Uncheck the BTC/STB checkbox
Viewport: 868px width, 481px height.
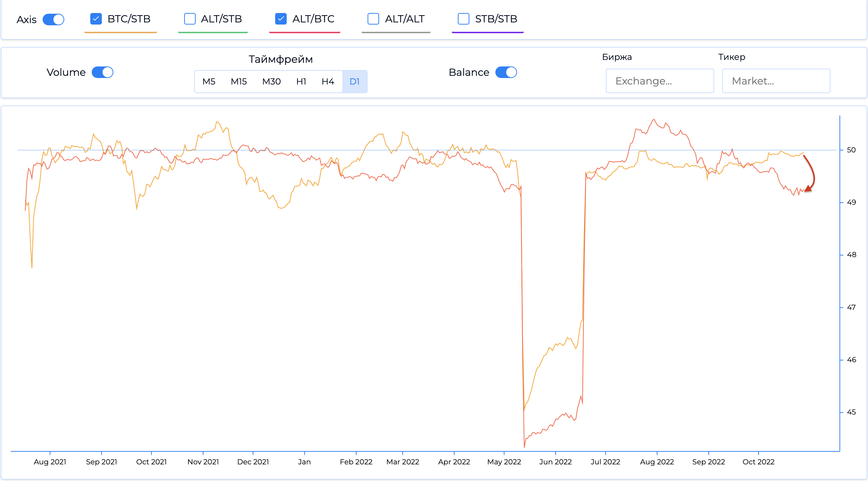(x=96, y=19)
